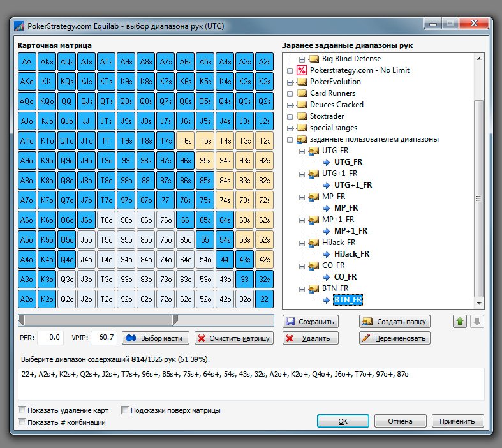Expand the special ranges tree node

click(290, 128)
